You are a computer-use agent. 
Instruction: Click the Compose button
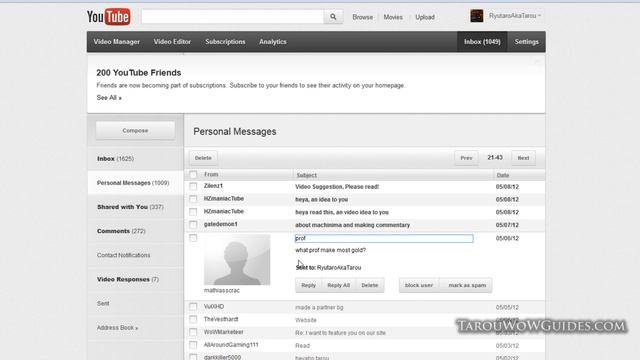click(x=135, y=131)
